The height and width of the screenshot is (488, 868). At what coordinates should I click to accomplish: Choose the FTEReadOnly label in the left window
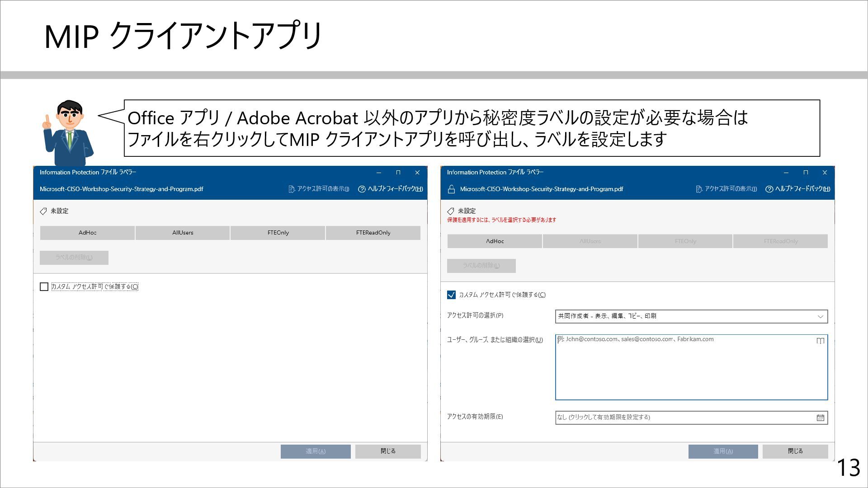tap(373, 233)
